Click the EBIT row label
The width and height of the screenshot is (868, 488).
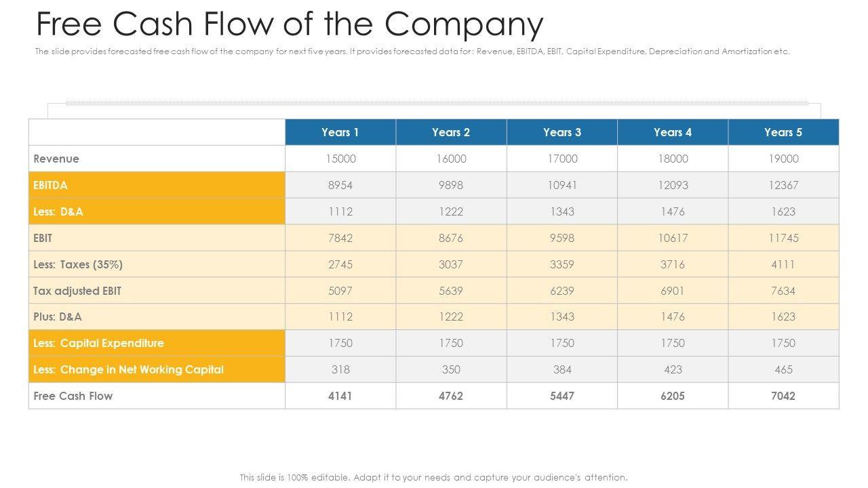[x=43, y=238]
